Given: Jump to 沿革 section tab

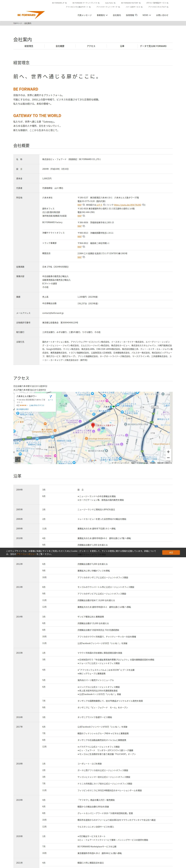Looking at the screenshot, I should [x=122, y=46].
